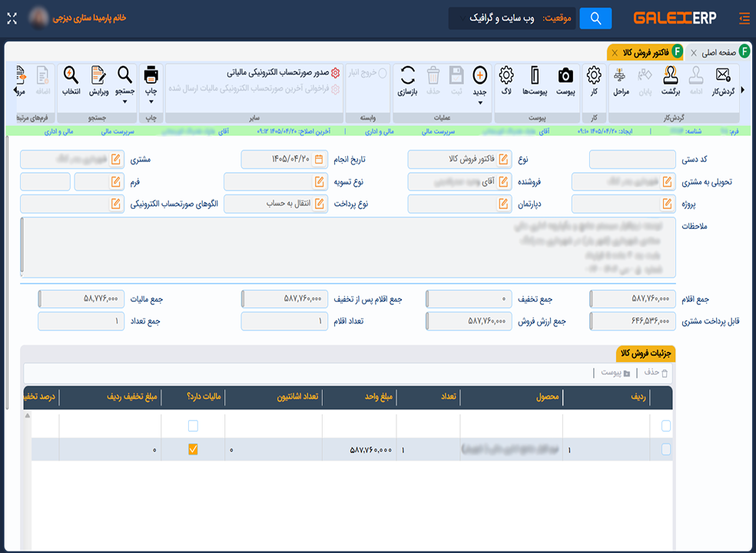Open the مراحل stages icon
This screenshot has width=756, height=553.
(620, 76)
